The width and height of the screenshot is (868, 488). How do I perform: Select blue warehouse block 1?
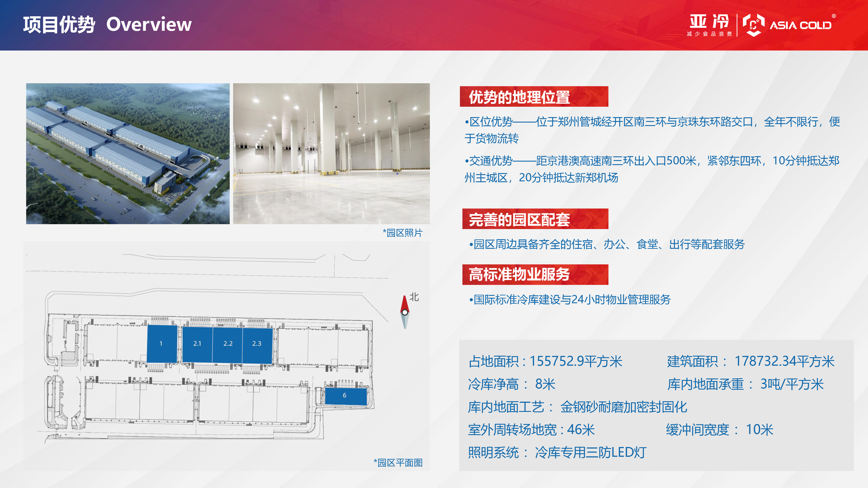(x=162, y=344)
